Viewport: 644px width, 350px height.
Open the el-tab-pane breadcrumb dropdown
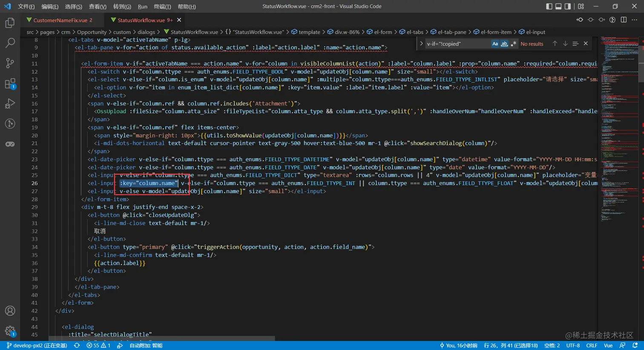448,32
